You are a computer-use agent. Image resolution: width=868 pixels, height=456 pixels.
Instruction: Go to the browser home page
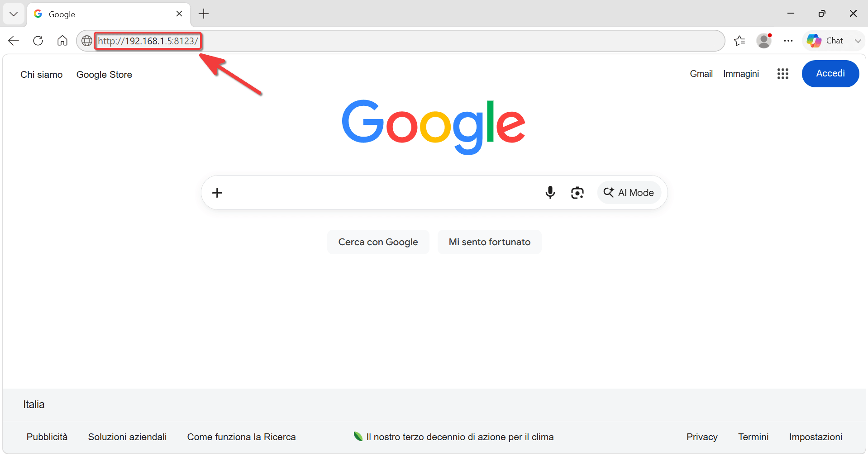tap(62, 41)
